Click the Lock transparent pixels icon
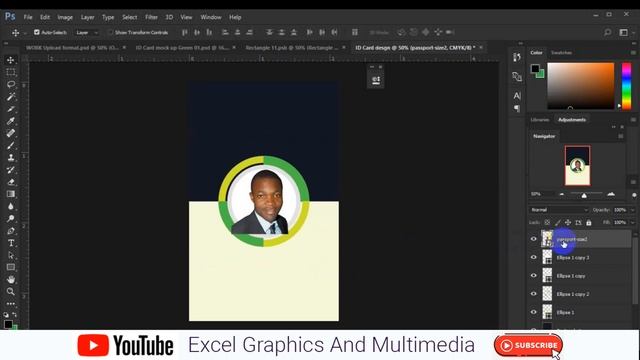This screenshot has width=640, height=360. (x=547, y=222)
